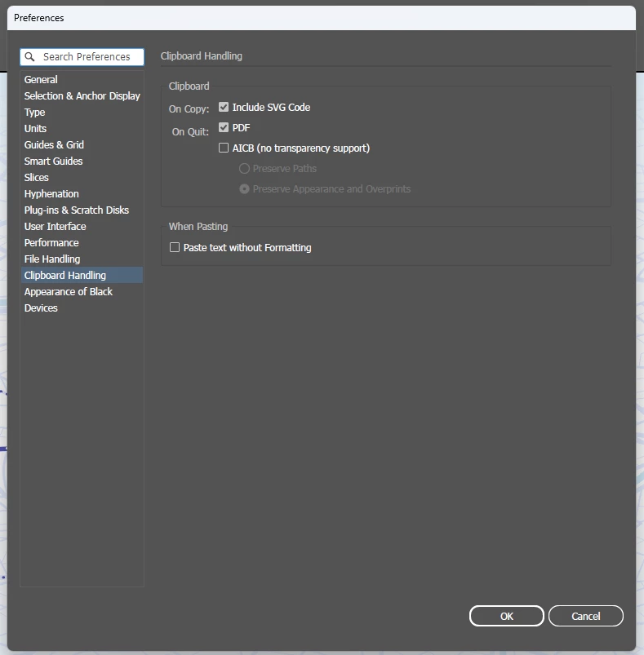644x655 pixels.
Task: Toggle the PDF on-quit checkbox
Action: (x=224, y=127)
